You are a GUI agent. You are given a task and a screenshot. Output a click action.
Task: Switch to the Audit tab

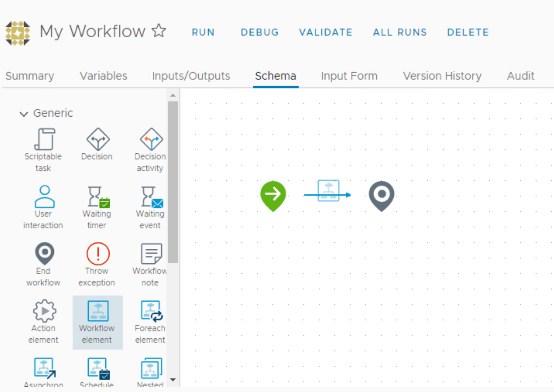pyautogui.click(x=521, y=76)
